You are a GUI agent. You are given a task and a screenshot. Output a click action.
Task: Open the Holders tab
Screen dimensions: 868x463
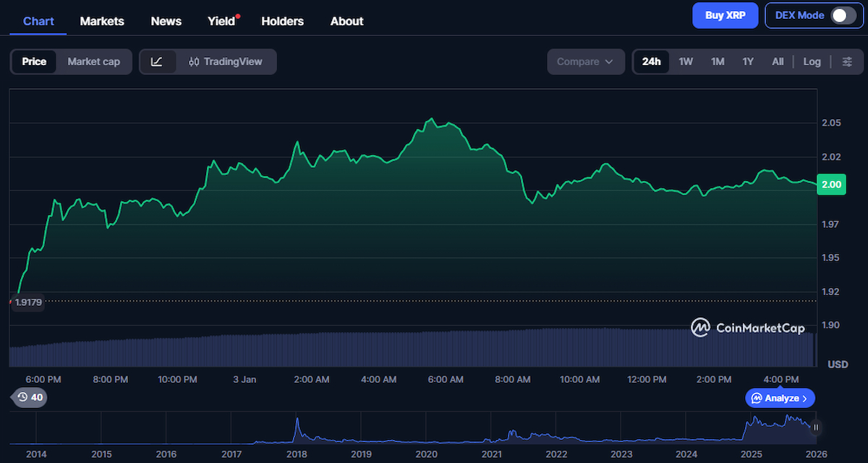[282, 21]
